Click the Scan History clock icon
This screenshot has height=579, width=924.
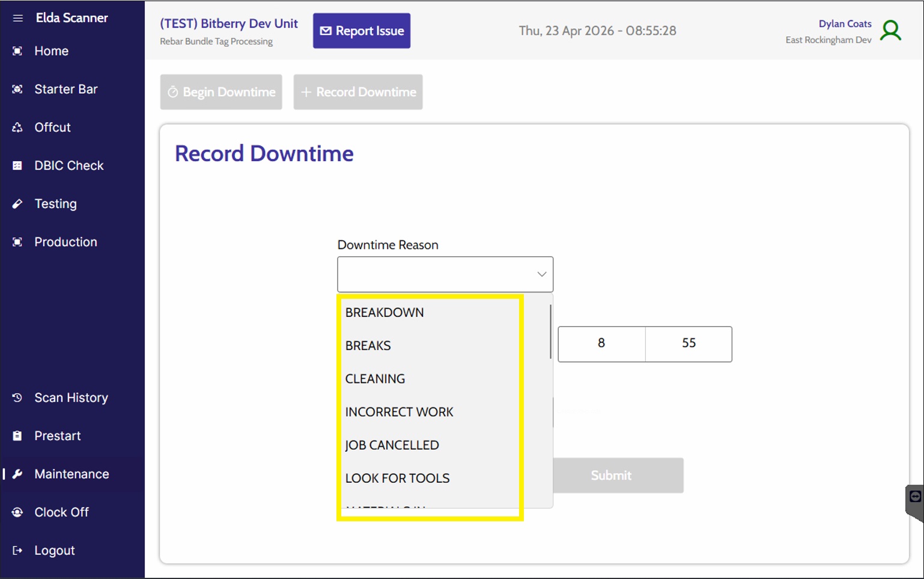(17, 397)
